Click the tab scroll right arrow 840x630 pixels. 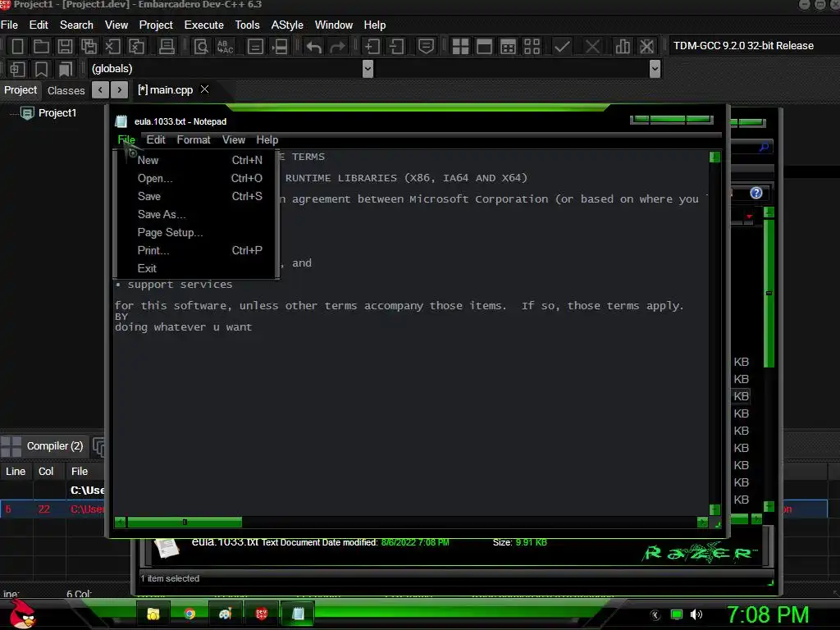point(120,90)
